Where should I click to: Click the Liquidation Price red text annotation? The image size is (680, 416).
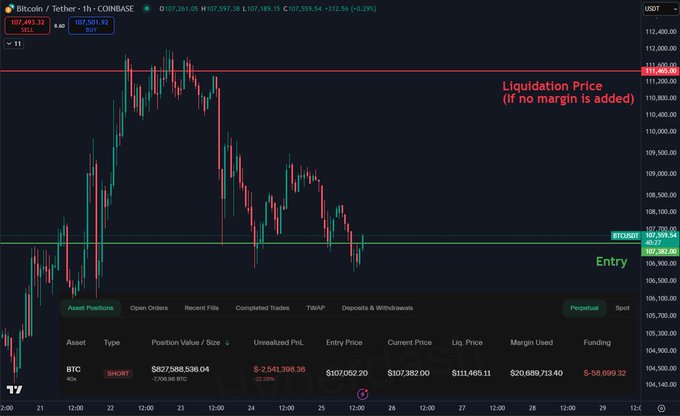[x=568, y=92]
